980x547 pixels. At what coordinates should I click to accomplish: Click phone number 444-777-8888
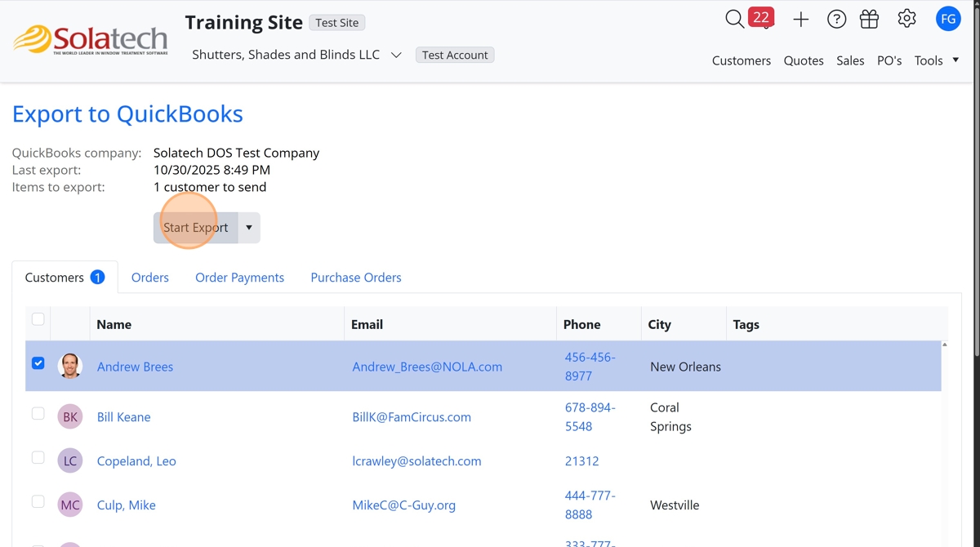pyautogui.click(x=590, y=505)
